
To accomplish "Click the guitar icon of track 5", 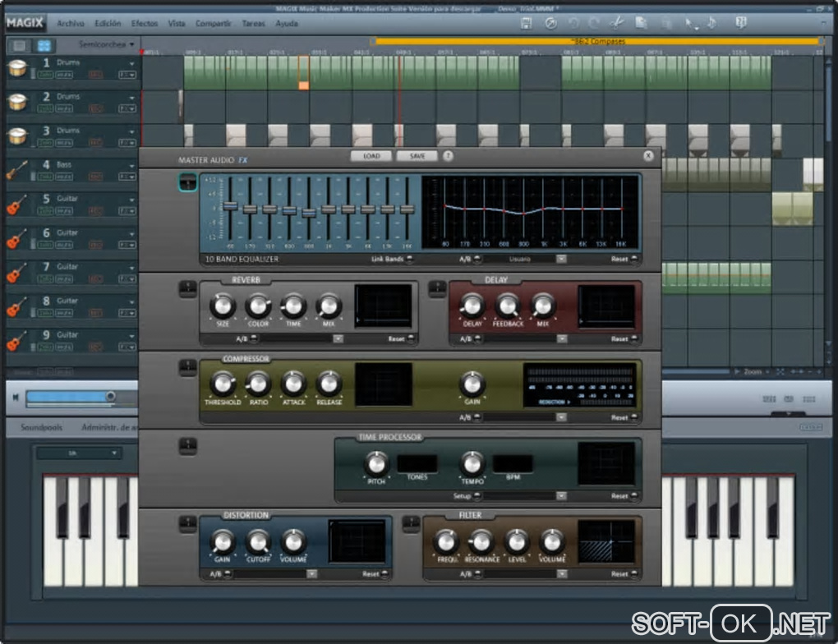I will click(17, 205).
